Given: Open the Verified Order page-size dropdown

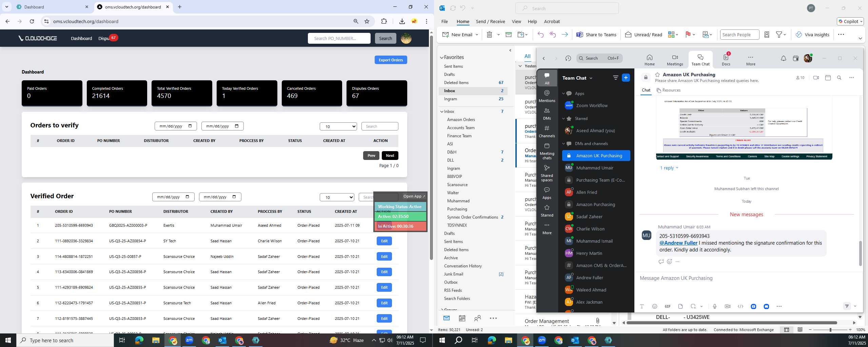Looking at the screenshot, I should click(x=337, y=197).
